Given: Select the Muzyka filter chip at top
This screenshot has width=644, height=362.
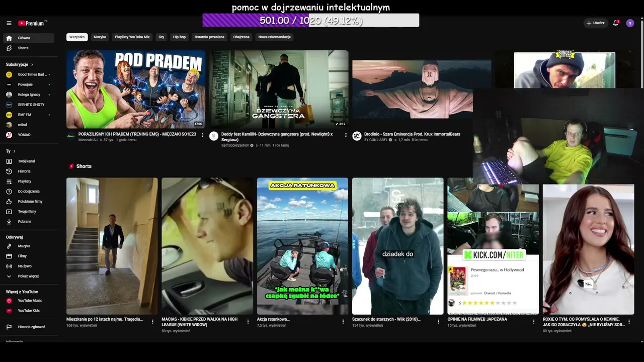Looking at the screenshot, I should [x=100, y=37].
